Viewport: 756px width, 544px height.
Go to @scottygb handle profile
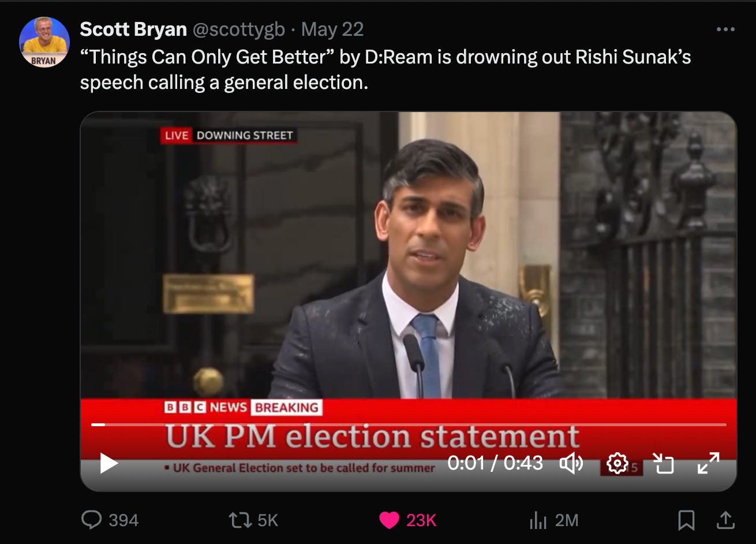238,29
